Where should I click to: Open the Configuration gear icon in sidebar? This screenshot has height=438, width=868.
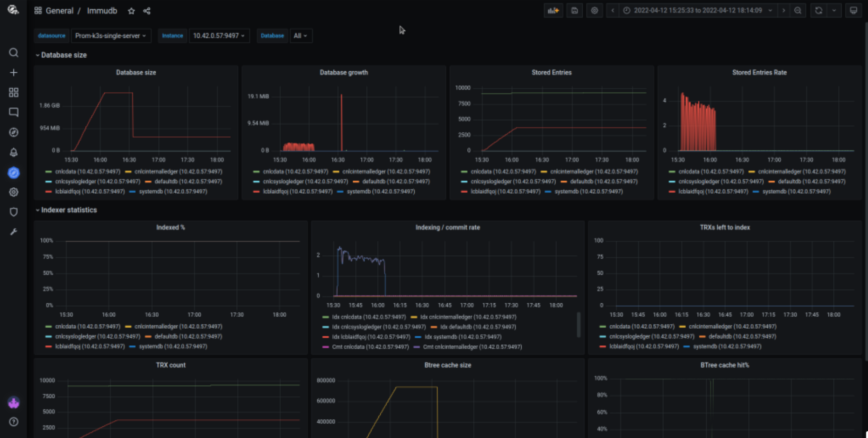[x=13, y=192]
